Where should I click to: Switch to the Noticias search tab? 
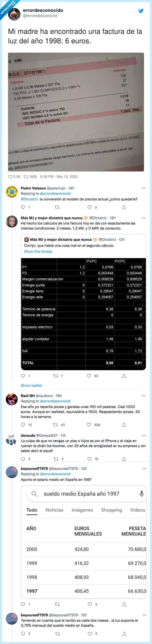pyautogui.click(x=54, y=510)
